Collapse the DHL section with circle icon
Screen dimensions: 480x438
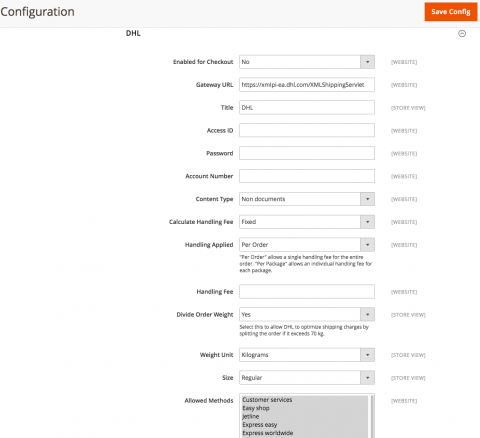[462, 33]
